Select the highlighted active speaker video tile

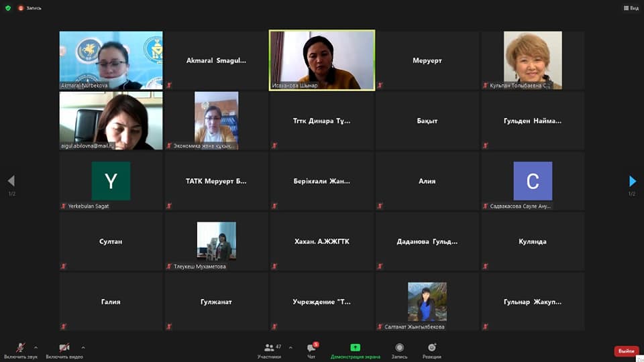click(x=322, y=60)
